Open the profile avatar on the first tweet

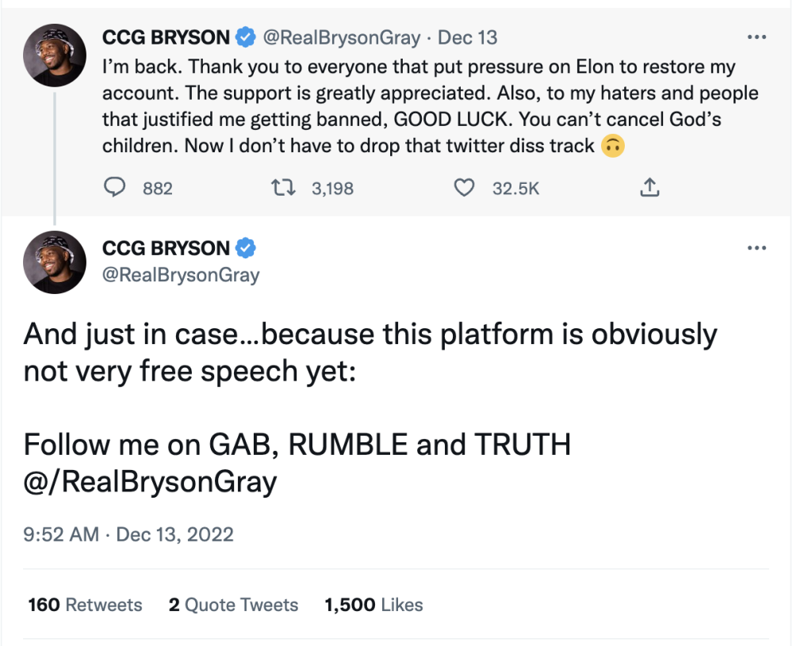point(55,55)
